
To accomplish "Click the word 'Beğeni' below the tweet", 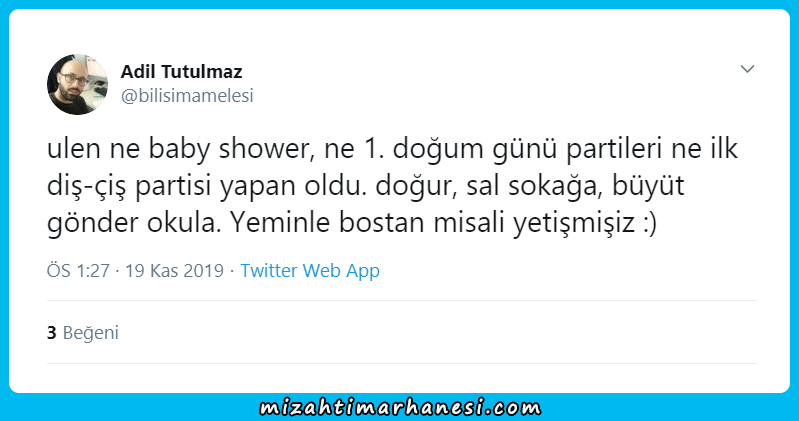I will [91, 333].
